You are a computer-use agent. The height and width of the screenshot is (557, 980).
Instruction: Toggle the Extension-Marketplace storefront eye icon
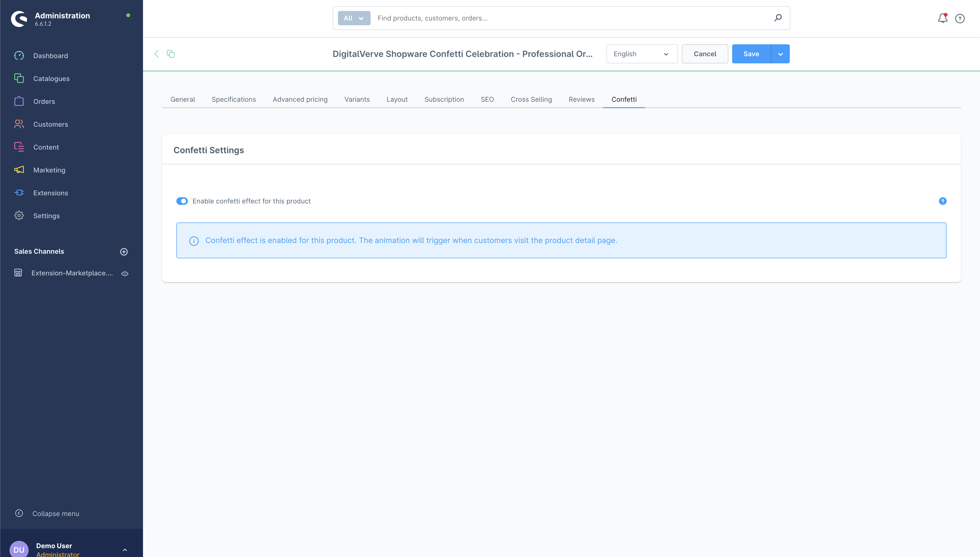[125, 273]
